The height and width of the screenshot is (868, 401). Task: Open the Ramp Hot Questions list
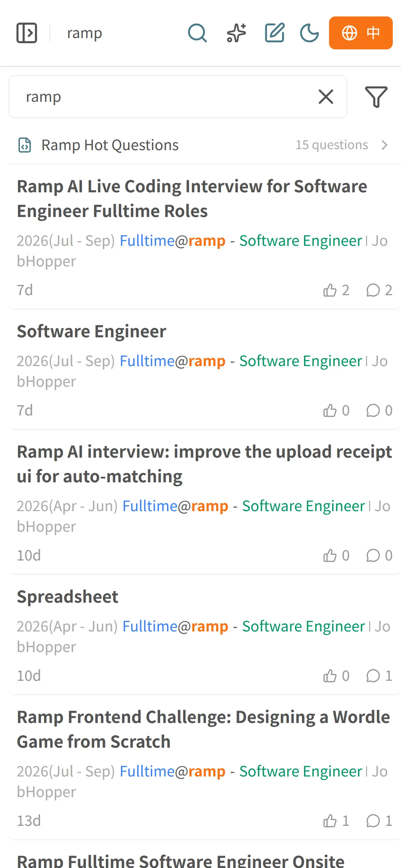click(205, 145)
